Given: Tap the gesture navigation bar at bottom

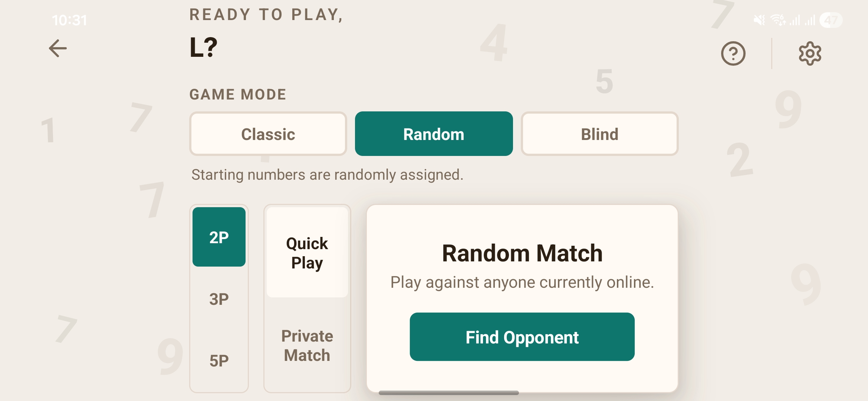Looking at the screenshot, I should pyautogui.click(x=448, y=392).
